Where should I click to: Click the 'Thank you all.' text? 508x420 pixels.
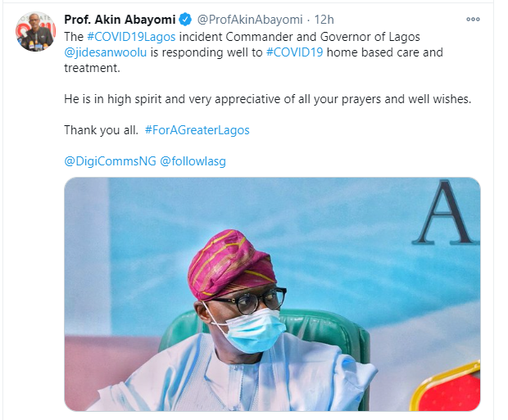pos(101,129)
